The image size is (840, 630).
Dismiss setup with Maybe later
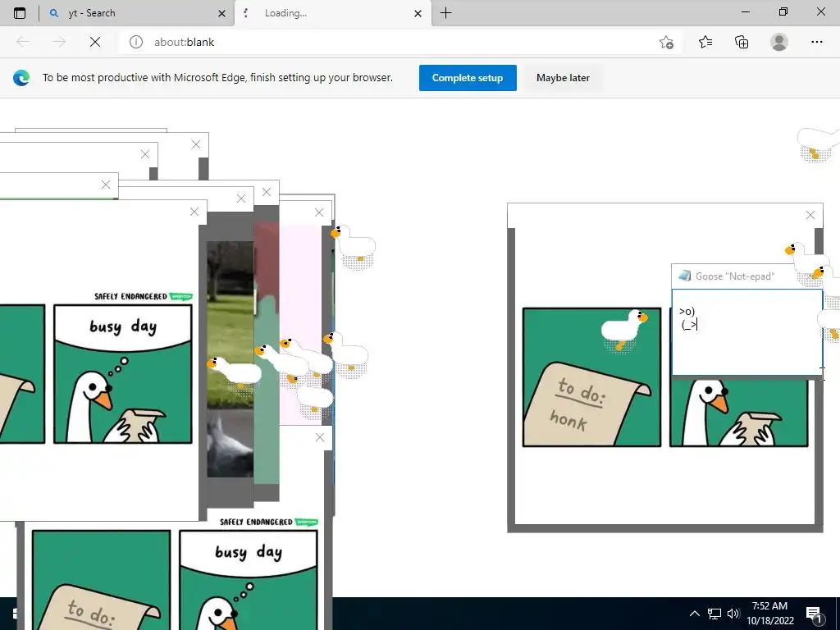pyautogui.click(x=563, y=78)
